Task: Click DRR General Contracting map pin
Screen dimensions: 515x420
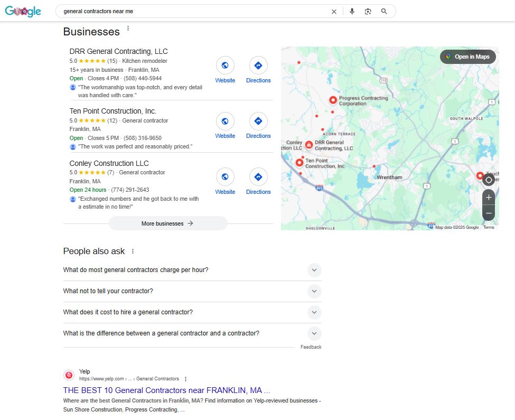Action: 309,145
